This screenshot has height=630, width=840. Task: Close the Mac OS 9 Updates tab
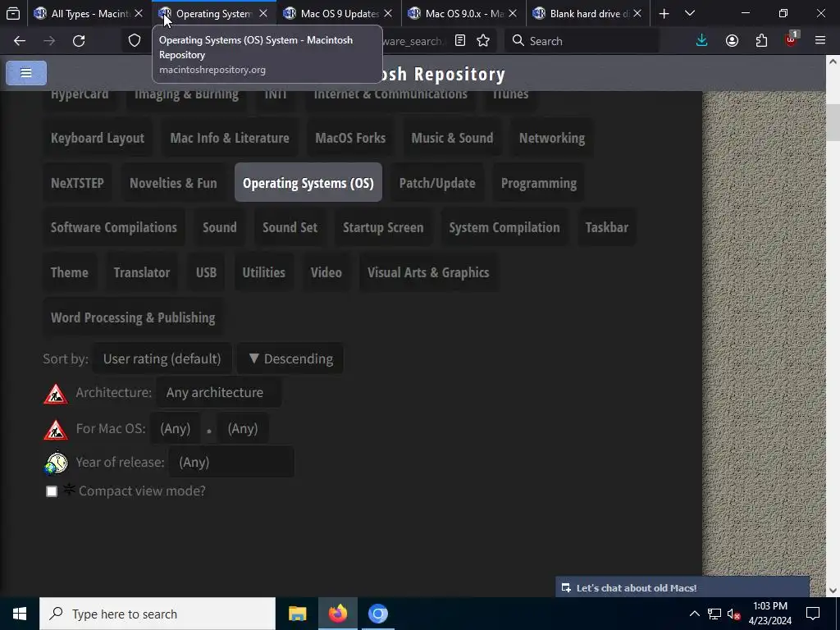tap(388, 14)
